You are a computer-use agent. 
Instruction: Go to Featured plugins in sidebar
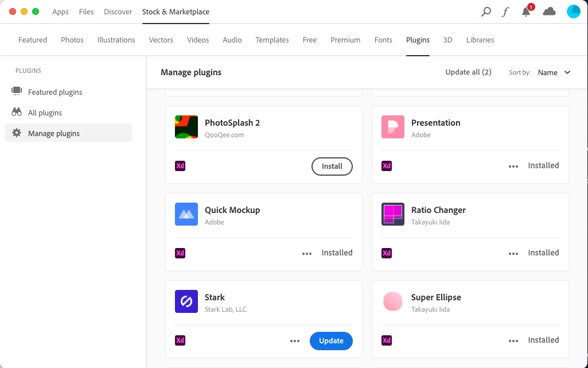click(x=68, y=92)
